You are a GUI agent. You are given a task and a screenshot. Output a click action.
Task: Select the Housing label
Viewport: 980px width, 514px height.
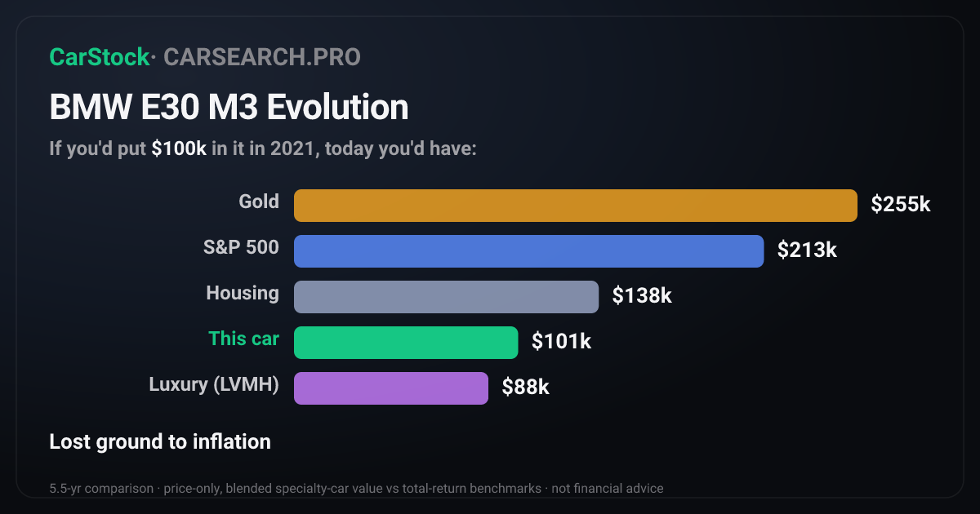pyautogui.click(x=243, y=294)
